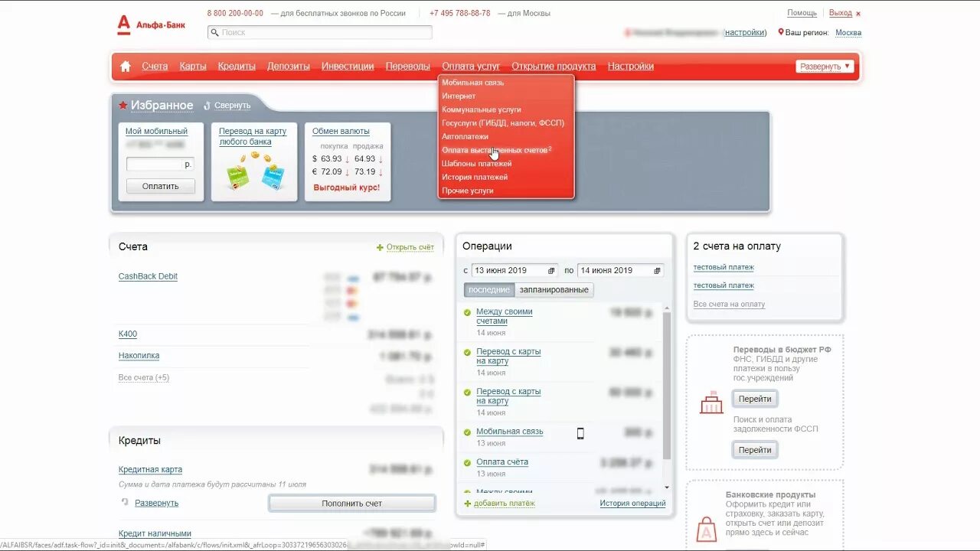Choose Автоплатежи from the dropdown menu
The image size is (980, 551).
point(465,136)
